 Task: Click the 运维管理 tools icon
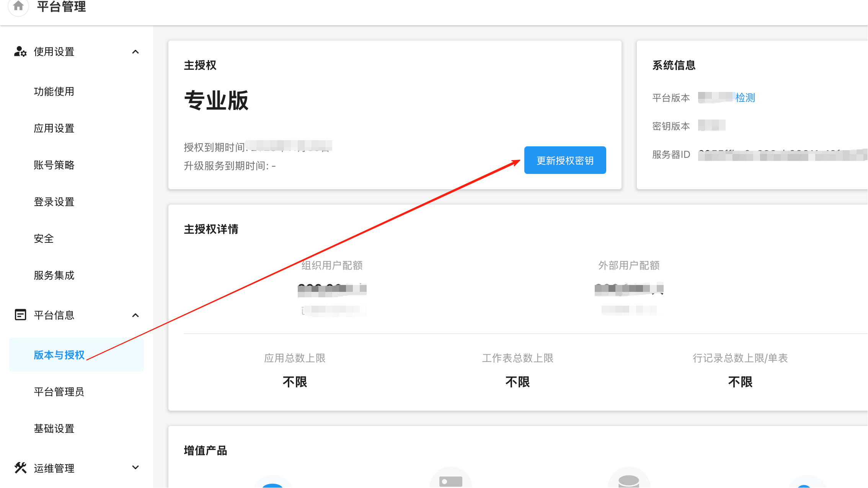(x=20, y=468)
